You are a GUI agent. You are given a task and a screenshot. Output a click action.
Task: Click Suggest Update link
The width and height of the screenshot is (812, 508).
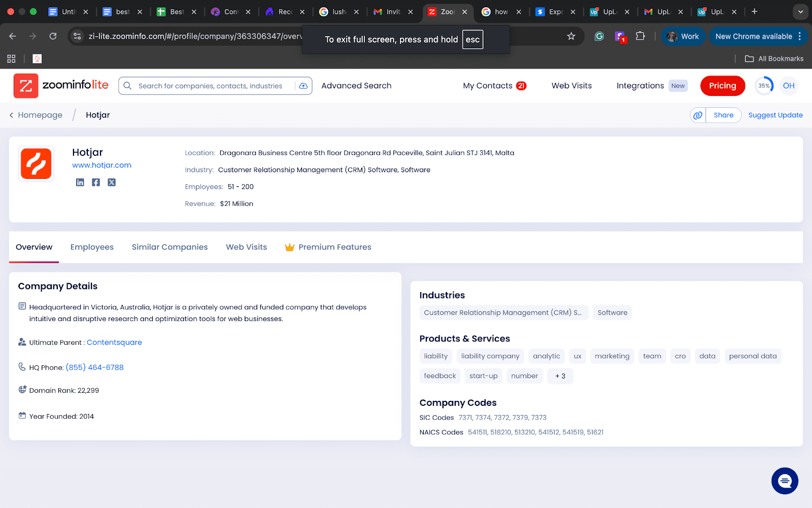(x=775, y=115)
